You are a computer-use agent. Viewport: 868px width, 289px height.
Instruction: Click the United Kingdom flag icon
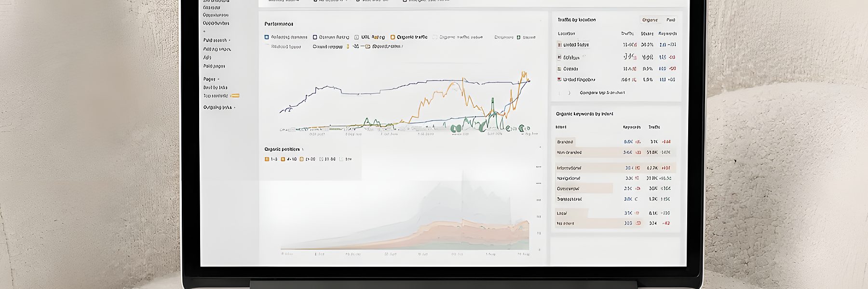pos(559,79)
